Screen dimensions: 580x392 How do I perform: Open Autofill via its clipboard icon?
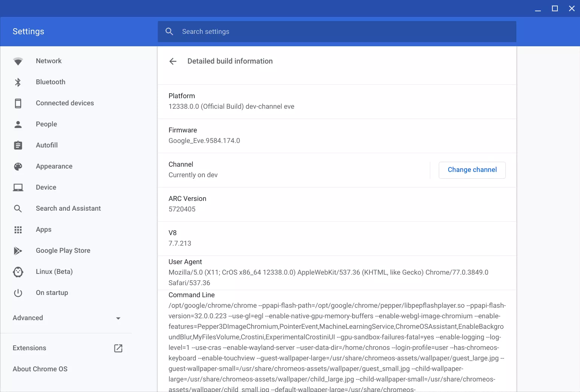[18, 146]
